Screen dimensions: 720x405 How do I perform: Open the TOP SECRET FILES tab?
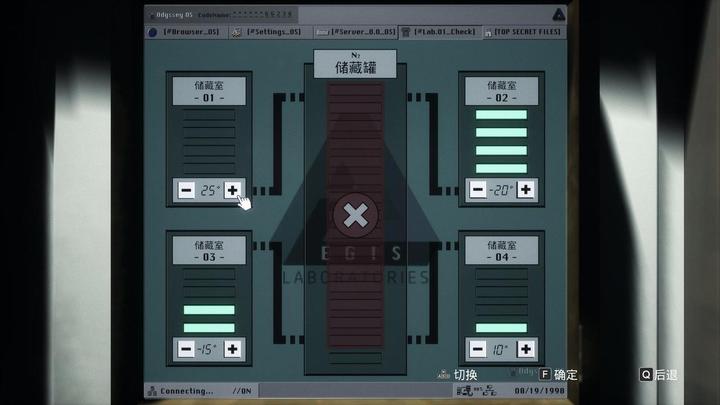(523, 32)
